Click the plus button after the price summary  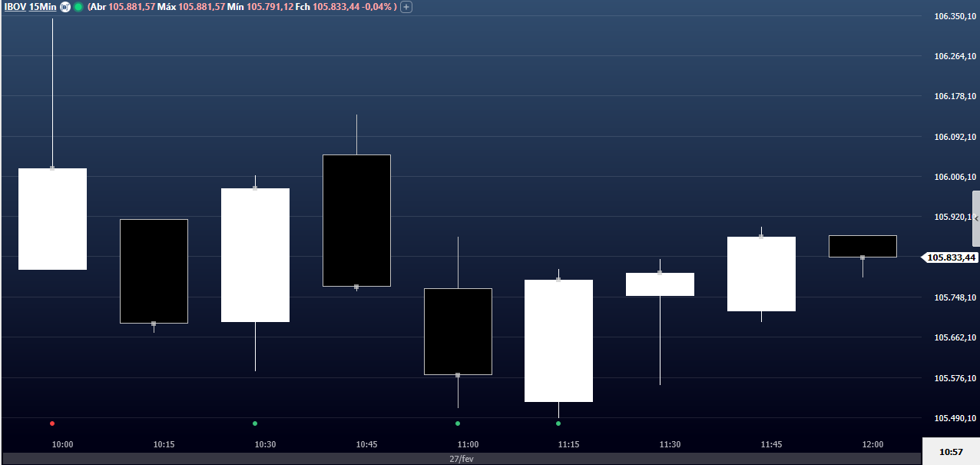[406, 7]
